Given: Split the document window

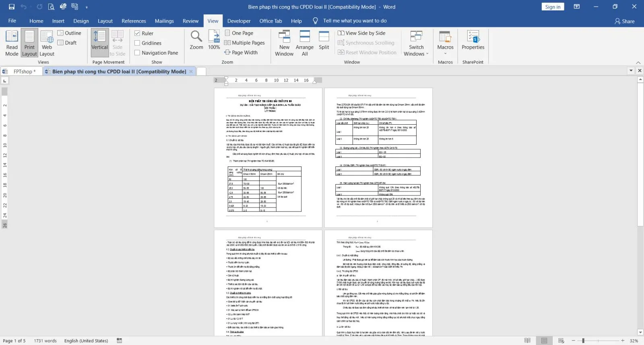Looking at the screenshot, I should 324,40.
